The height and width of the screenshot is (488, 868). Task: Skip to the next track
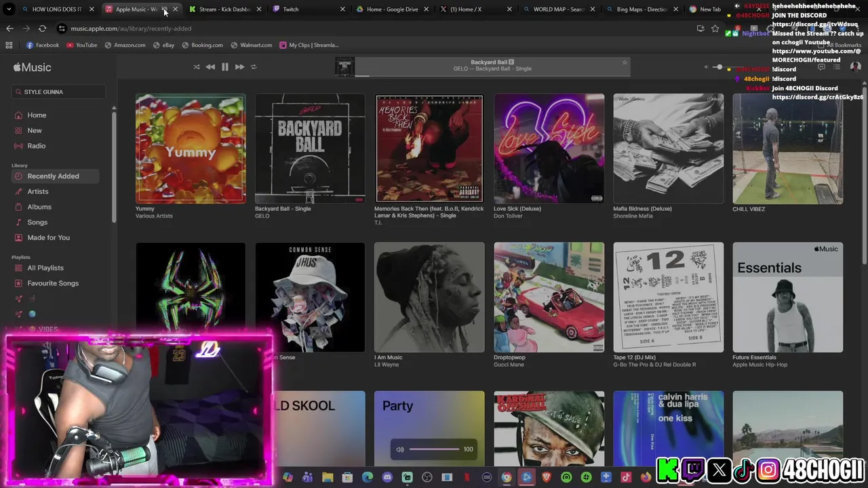[x=239, y=67]
